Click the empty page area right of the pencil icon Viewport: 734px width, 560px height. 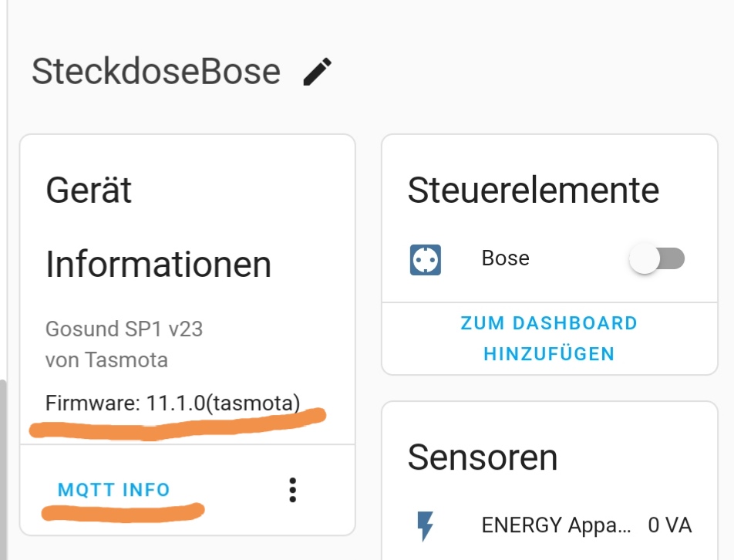point(524,72)
